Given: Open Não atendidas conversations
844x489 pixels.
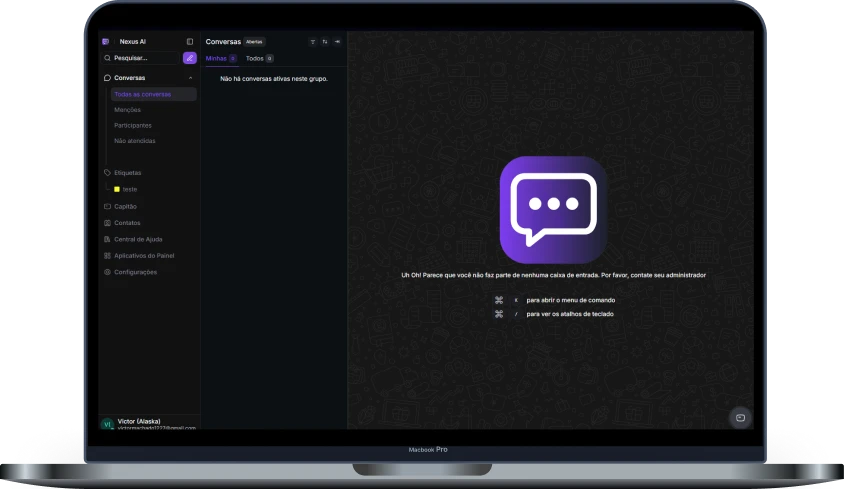Looking at the screenshot, I should click(135, 141).
